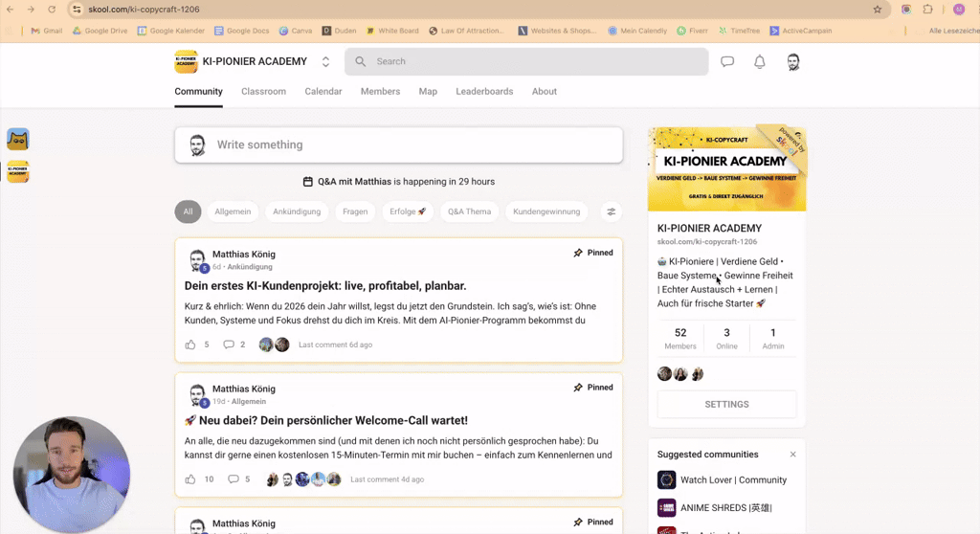The height and width of the screenshot is (534, 980).
Task: Open post 'Dein erstes KI-Kundenprojekt: live, profitabel, planbar.'
Action: point(325,286)
